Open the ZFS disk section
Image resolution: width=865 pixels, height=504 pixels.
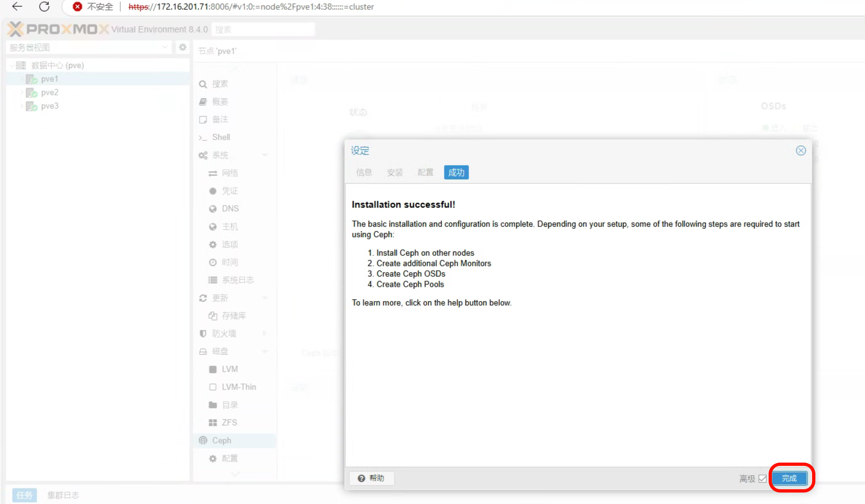click(229, 422)
